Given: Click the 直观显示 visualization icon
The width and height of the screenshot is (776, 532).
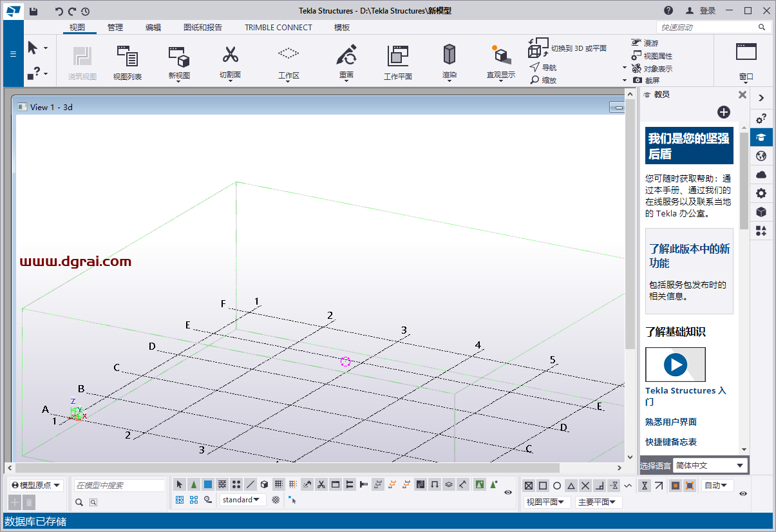Looking at the screenshot, I should [x=501, y=55].
